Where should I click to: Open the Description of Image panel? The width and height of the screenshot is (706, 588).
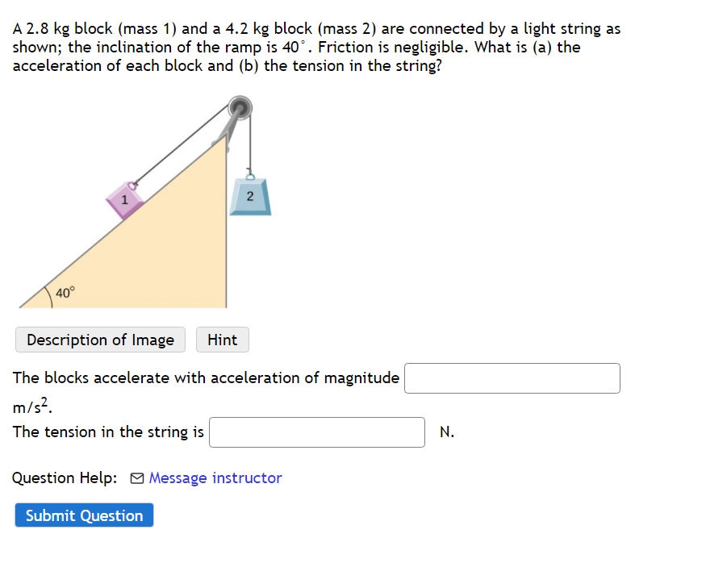coord(100,340)
